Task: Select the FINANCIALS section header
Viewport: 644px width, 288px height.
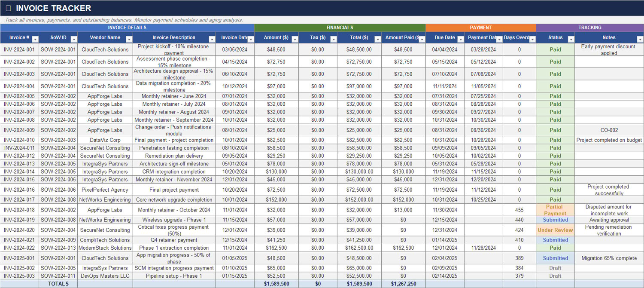Action: 339,28
